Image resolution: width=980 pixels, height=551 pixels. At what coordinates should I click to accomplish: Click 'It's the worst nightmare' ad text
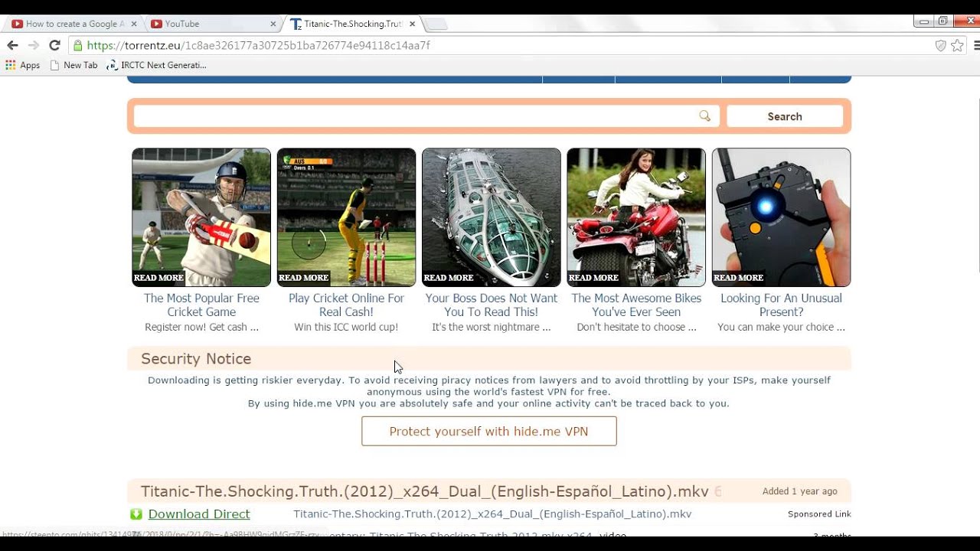pyautogui.click(x=492, y=328)
